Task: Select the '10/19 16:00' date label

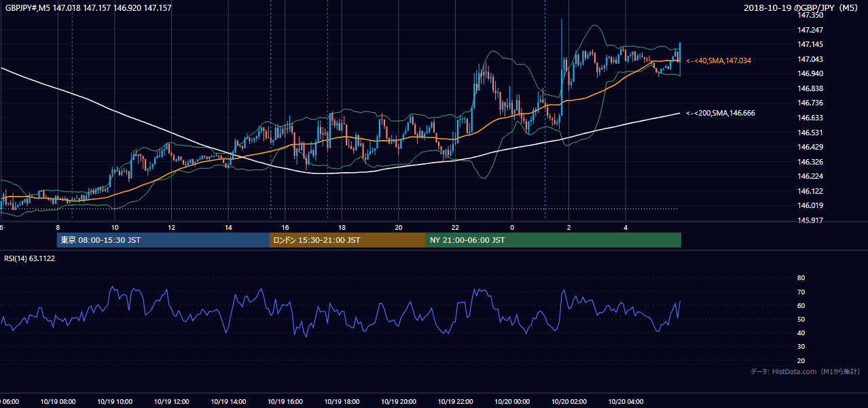Action: (285, 402)
